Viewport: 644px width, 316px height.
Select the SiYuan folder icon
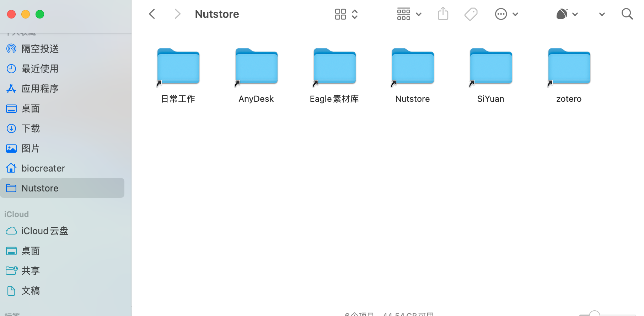point(491,66)
